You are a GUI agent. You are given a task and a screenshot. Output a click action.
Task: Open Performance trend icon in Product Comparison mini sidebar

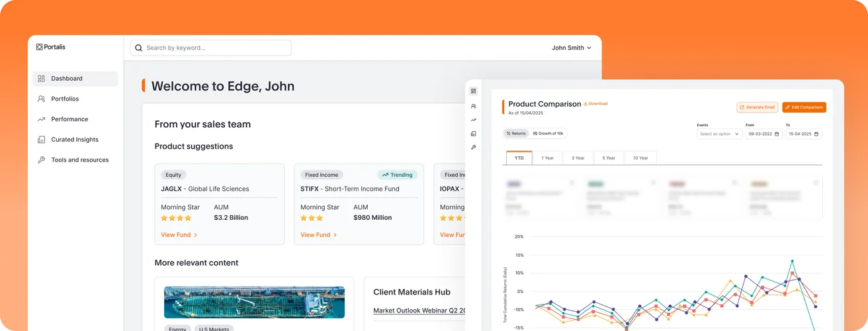pos(473,120)
